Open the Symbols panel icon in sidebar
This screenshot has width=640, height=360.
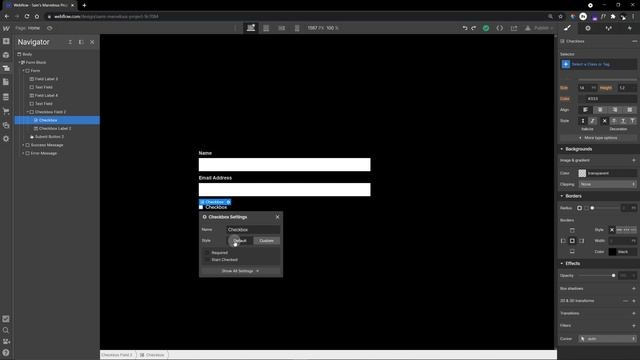(x=6, y=55)
